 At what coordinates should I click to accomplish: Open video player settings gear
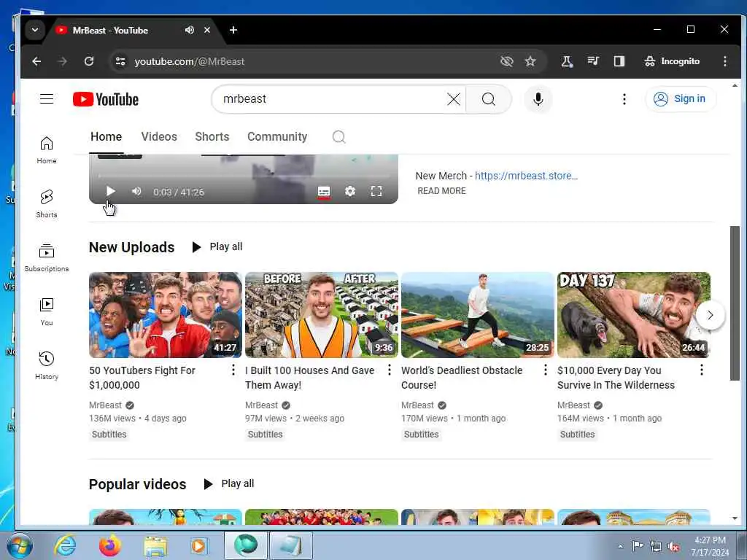point(350,192)
